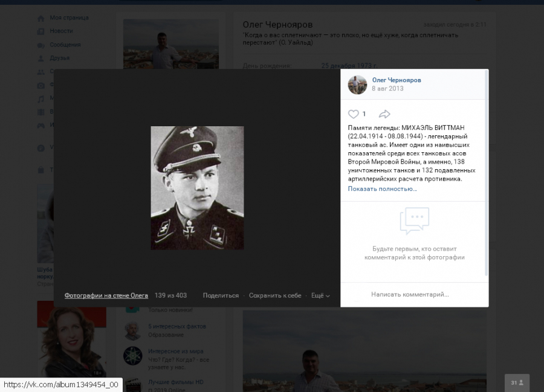Click Поделиться under the photo
The width and height of the screenshot is (544, 392).
click(221, 295)
